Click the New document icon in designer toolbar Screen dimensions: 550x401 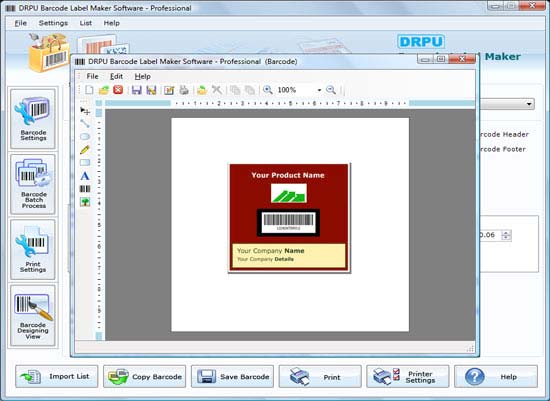click(89, 90)
